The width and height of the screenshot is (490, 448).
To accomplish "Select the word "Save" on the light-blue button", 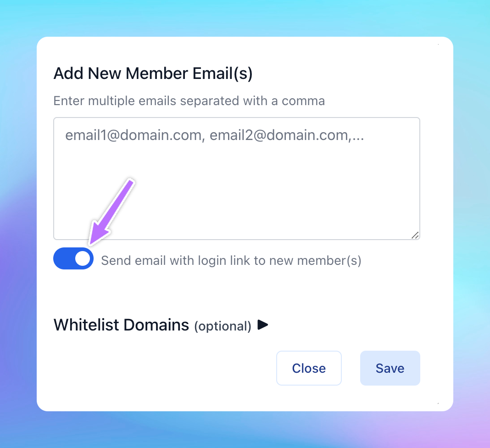I will (390, 368).
